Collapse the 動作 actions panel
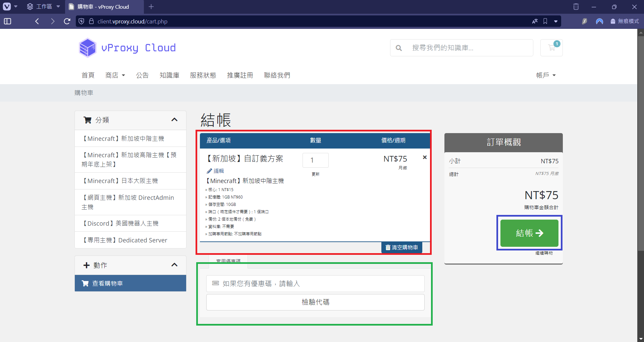Viewport: 644px width, 342px height. [174, 265]
